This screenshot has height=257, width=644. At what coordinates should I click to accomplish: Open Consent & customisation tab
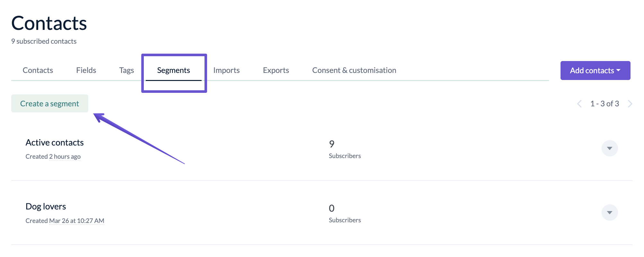pyautogui.click(x=354, y=70)
